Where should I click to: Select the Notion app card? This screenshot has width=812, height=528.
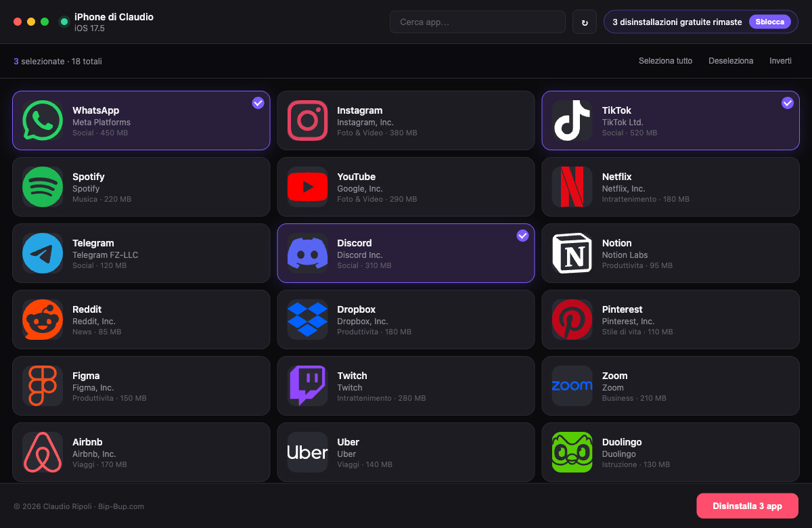[670, 253]
